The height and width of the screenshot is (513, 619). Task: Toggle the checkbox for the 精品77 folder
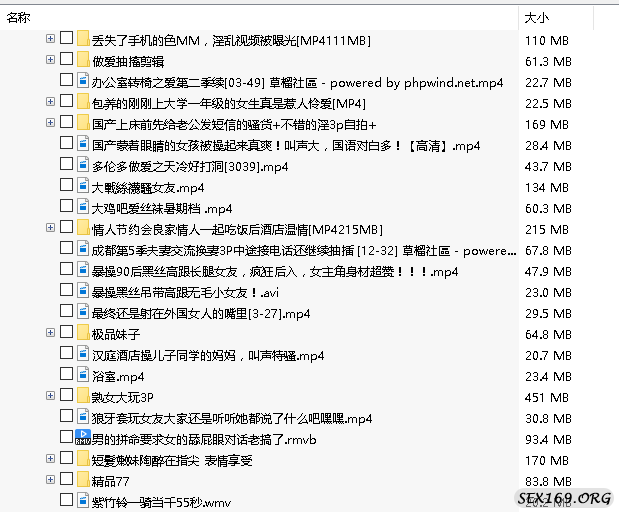coord(66,480)
